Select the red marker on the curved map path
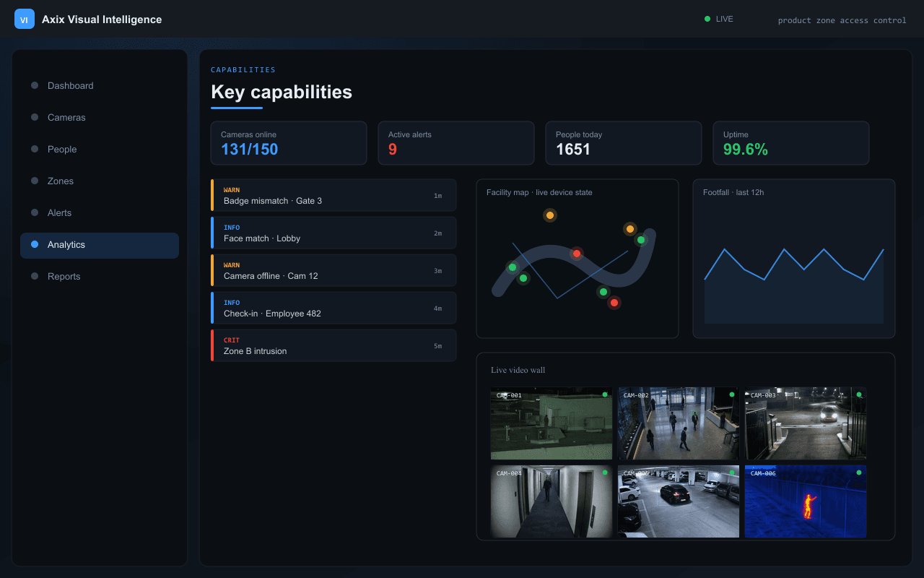 tap(577, 254)
